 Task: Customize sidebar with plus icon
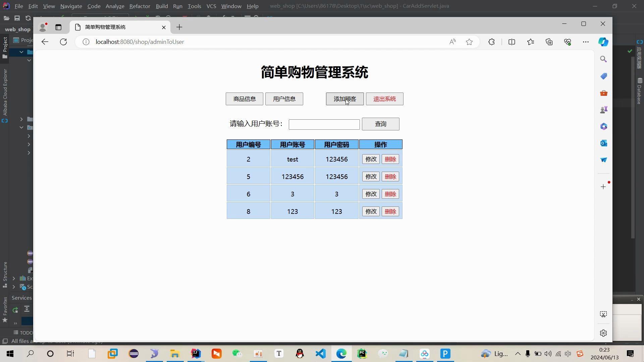[603, 187]
